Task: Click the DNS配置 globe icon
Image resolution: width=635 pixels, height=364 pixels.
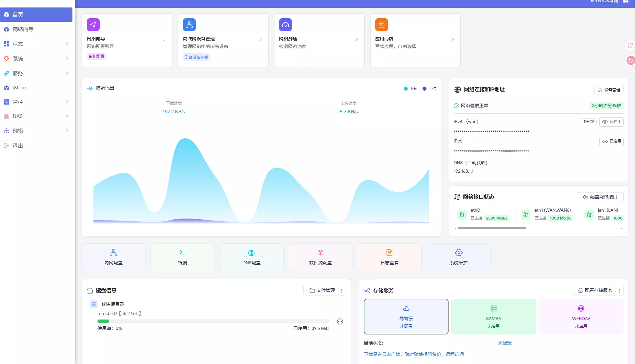Action: pos(251,253)
